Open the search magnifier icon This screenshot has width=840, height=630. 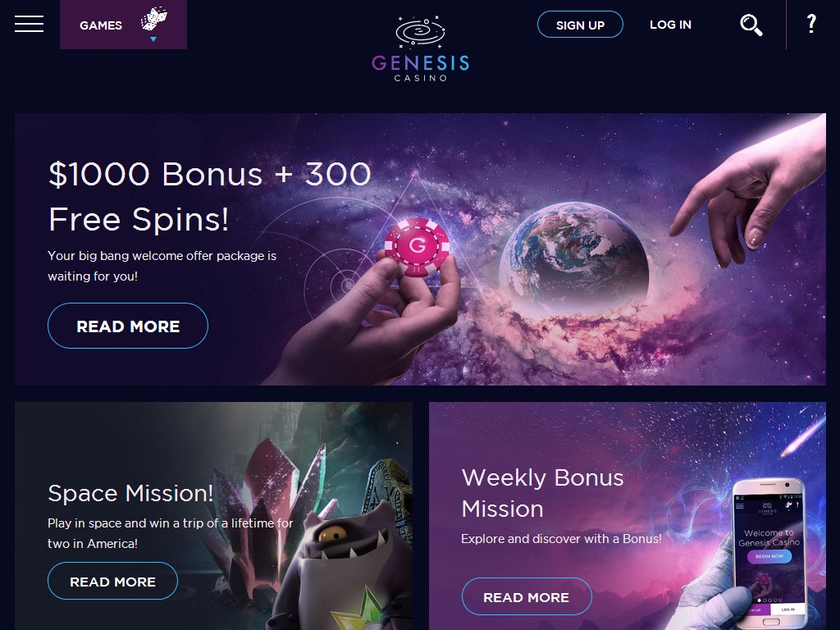751,25
